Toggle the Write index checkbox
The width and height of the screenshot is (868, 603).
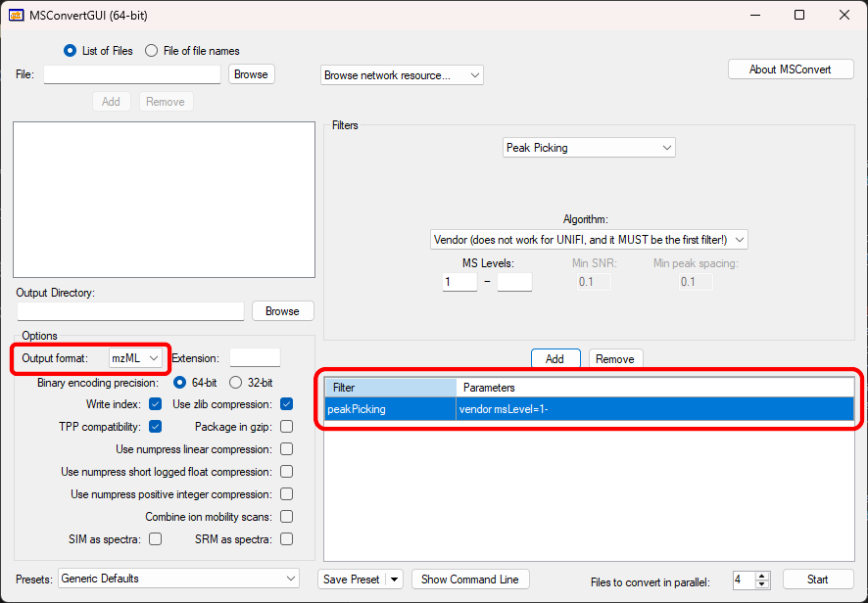tap(156, 404)
